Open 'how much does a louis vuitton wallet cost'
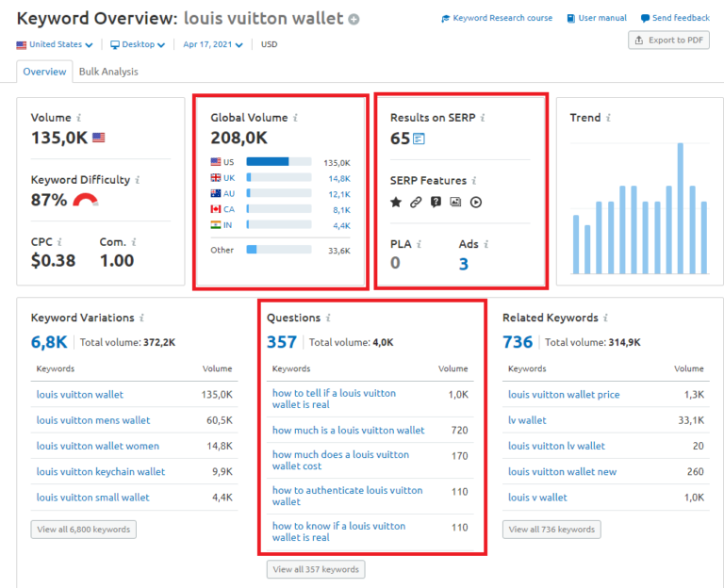The image size is (724, 588). click(x=340, y=460)
